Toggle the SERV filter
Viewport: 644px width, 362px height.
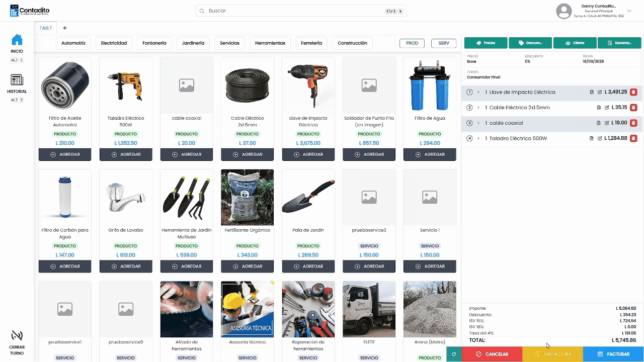tap(444, 43)
